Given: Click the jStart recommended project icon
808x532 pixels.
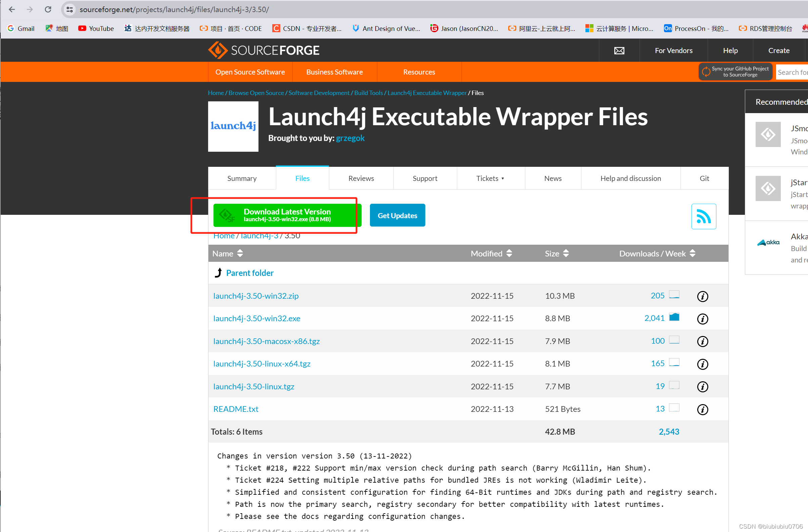Looking at the screenshot, I should [768, 188].
